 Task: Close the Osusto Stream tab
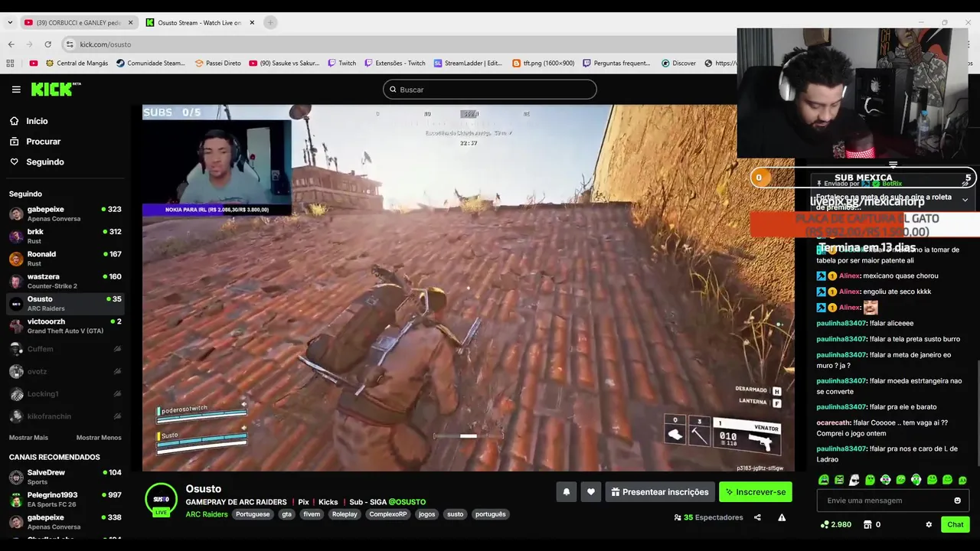250,23
